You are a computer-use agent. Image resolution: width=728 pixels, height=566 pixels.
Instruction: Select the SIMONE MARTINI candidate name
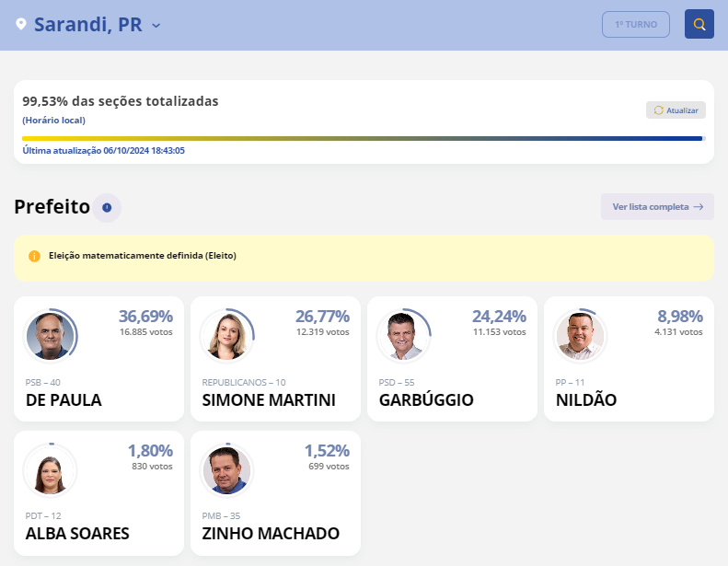(269, 400)
